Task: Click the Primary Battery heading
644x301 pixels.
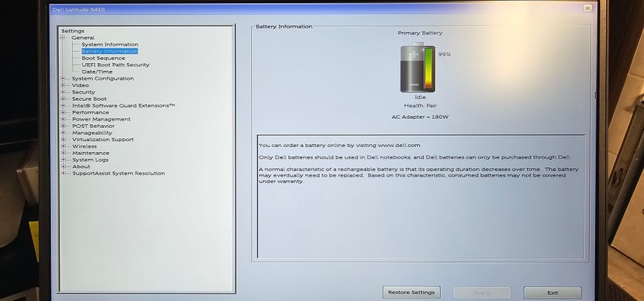Action: (x=420, y=33)
